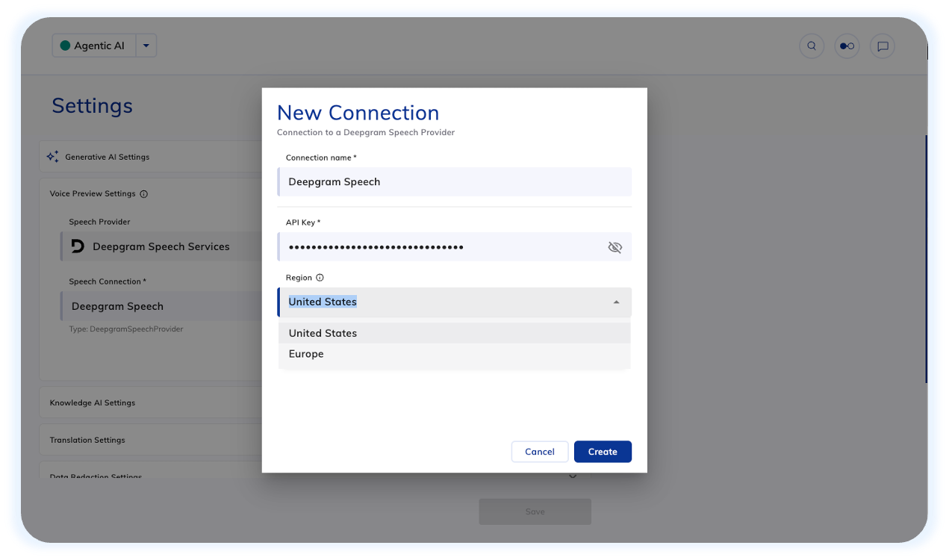Image resolution: width=949 pixels, height=560 pixels.
Task: Click the Region combo box field
Action: 455,302
